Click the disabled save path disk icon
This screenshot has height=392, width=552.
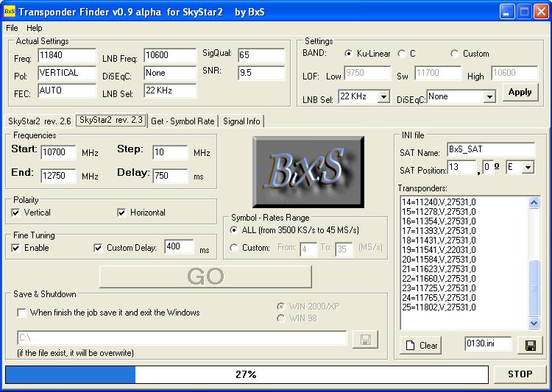pos(365,339)
